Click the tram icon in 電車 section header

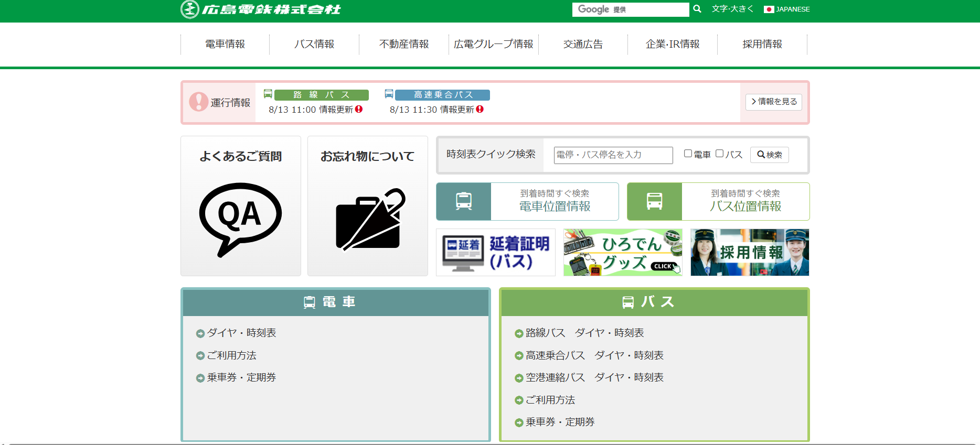coord(310,302)
